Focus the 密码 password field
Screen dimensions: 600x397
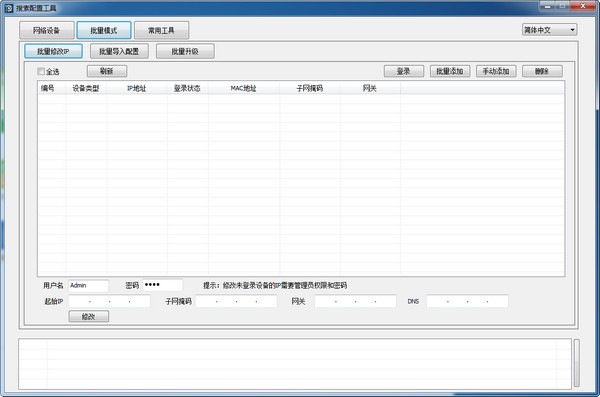(x=163, y=285)
